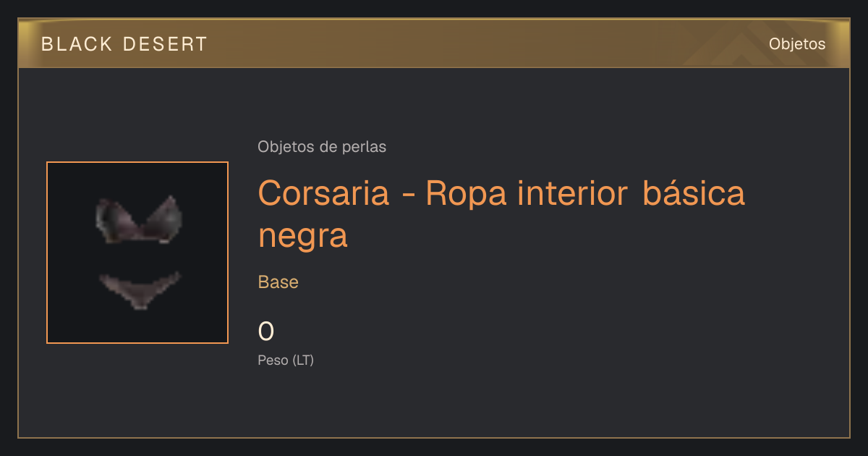Click the black bottom piece in icon
This screenshot has height=456, width=868.
[139, 290]
